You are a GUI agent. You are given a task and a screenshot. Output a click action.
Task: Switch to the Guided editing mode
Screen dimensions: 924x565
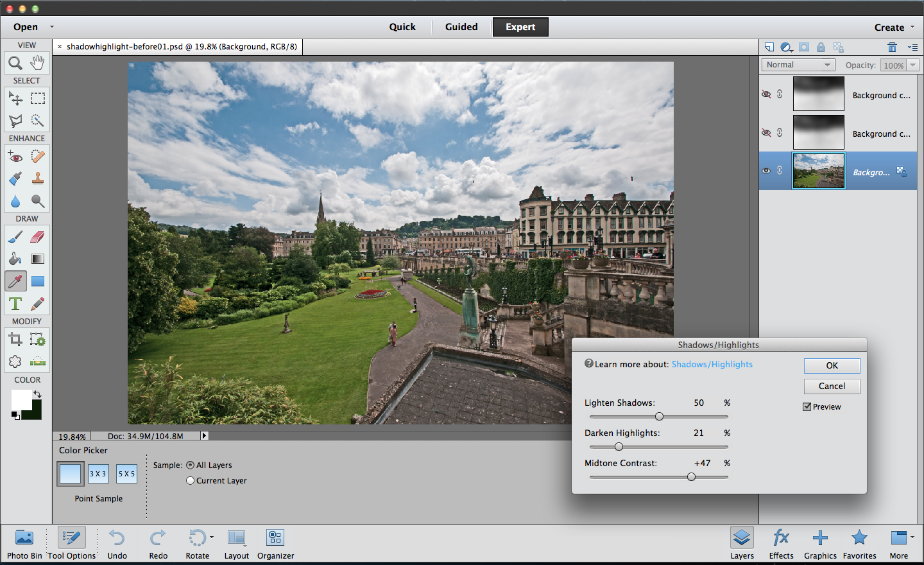click(x=461, y=27)
